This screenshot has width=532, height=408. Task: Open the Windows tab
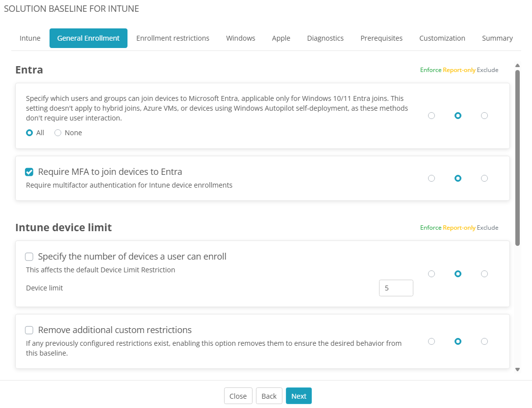241,38
